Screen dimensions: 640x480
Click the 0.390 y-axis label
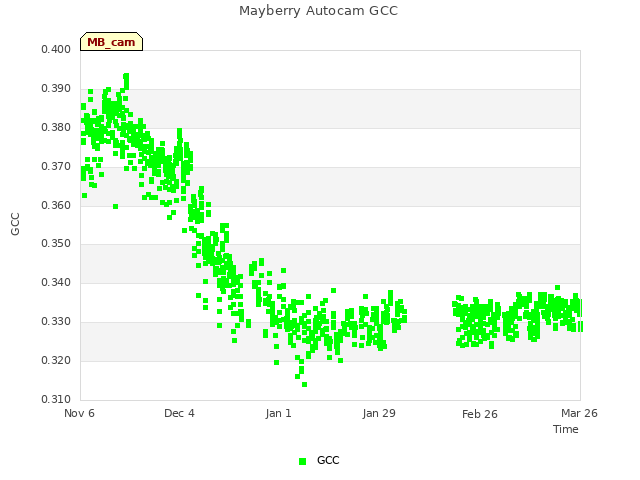tap(56, 89)
